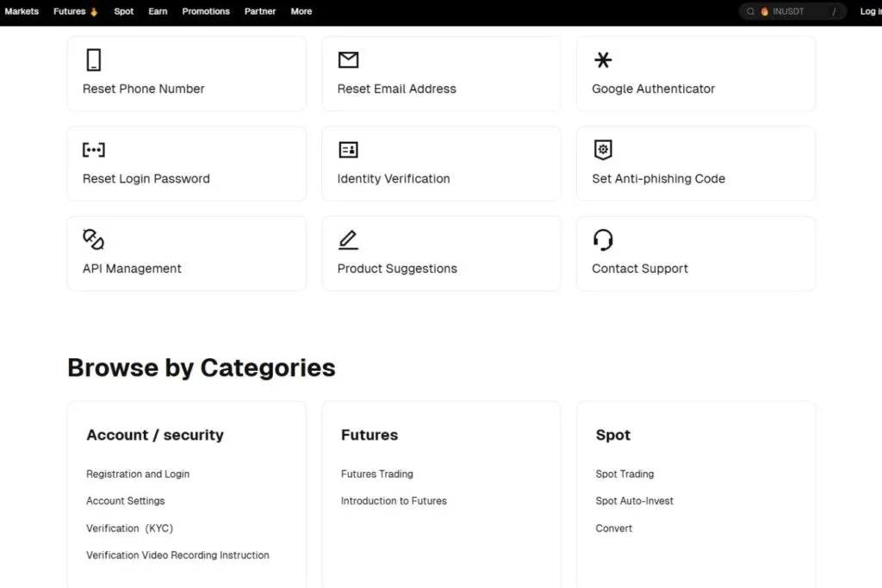Open Spot Auto-Invest link
882x588 pixels.
coord(635,501)
